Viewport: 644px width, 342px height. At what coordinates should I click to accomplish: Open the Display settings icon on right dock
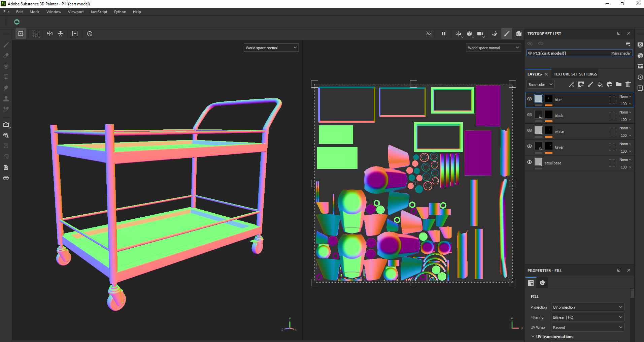click(640, 45)
